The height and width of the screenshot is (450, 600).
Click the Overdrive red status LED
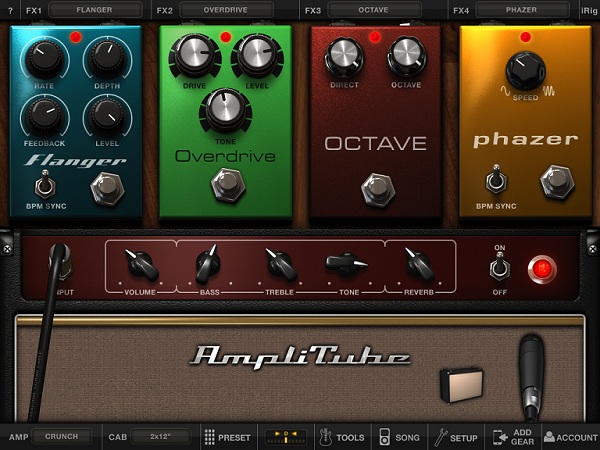click(226, 37)
